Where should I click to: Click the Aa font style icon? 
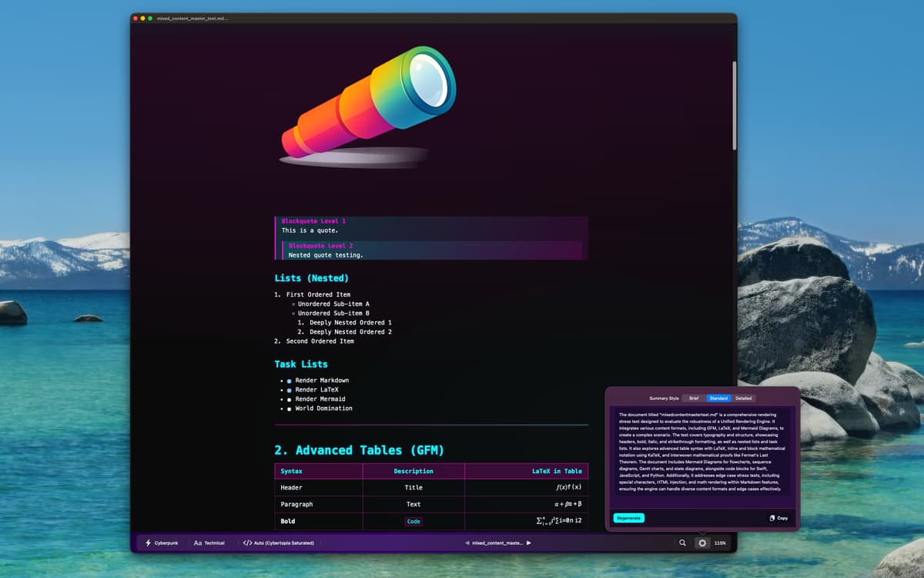coord(198,543)
